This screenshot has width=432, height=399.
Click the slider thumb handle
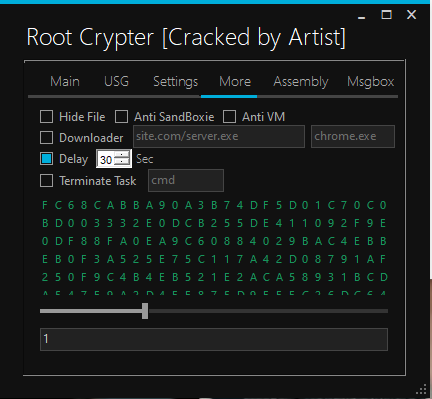pos(145,311)
